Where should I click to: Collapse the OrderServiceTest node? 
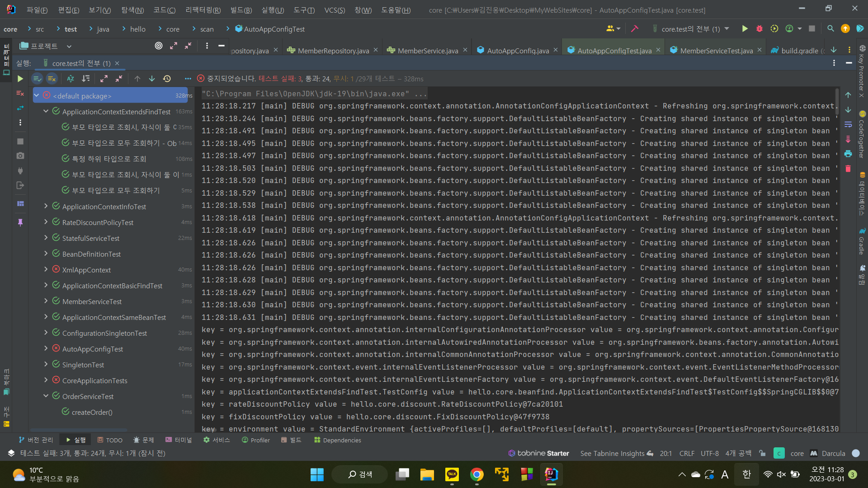click(x=46, y=396)
